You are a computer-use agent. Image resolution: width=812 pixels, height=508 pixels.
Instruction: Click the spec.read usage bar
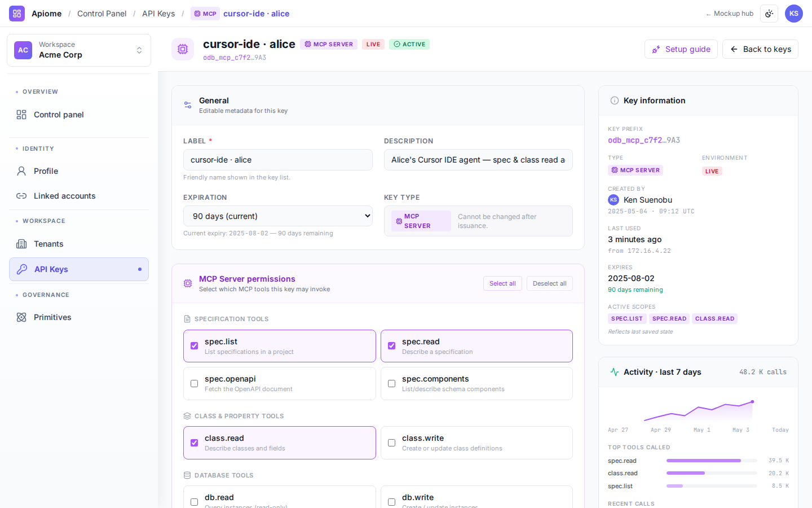(712, 461)
